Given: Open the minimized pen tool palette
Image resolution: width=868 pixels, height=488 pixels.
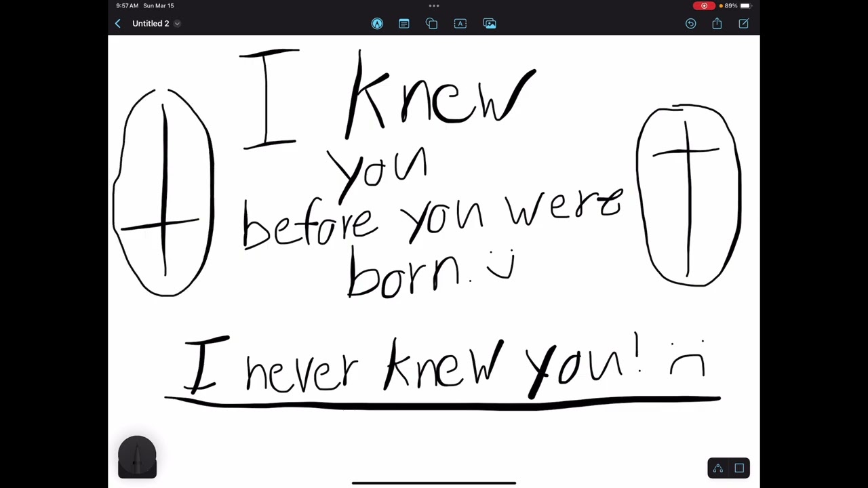Looking at the screenshot, I should point(137,457).
